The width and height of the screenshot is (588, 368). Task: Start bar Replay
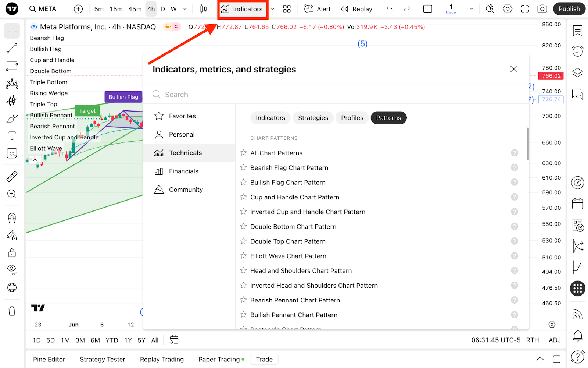pyautogui.click(x=356, y=9)
